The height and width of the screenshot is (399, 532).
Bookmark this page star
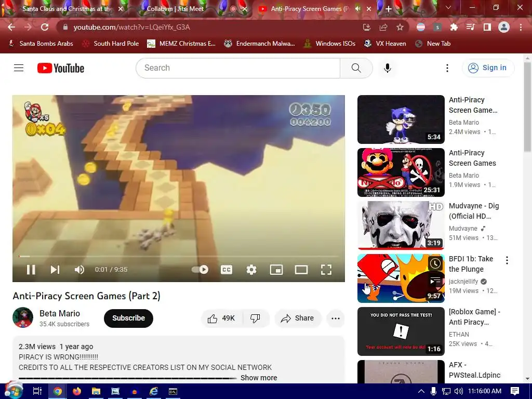point(400,27)
